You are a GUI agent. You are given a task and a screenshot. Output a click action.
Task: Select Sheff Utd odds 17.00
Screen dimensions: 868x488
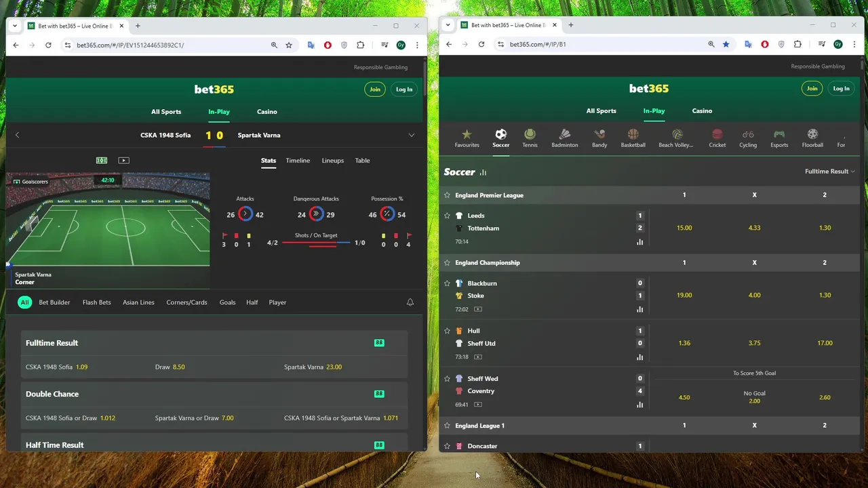point(825,343)
